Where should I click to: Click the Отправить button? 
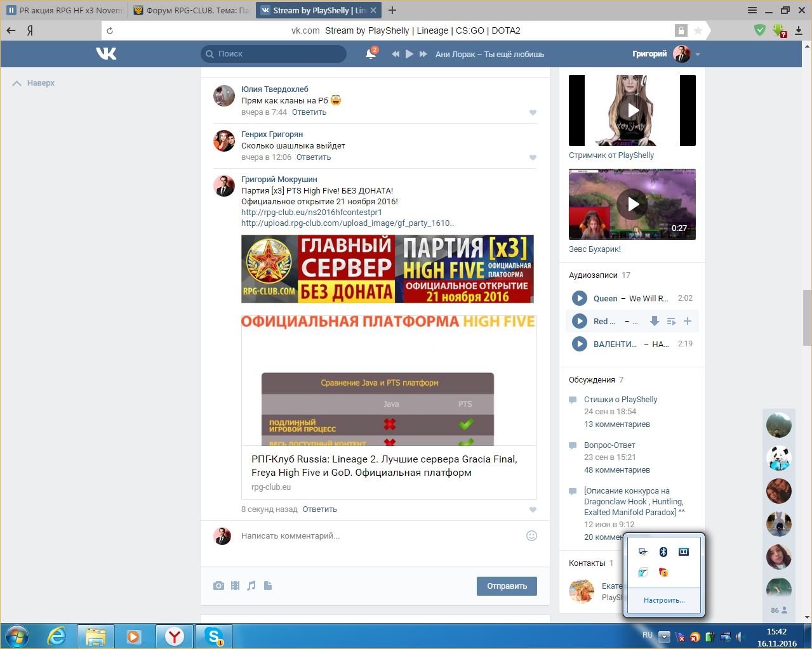507,586
